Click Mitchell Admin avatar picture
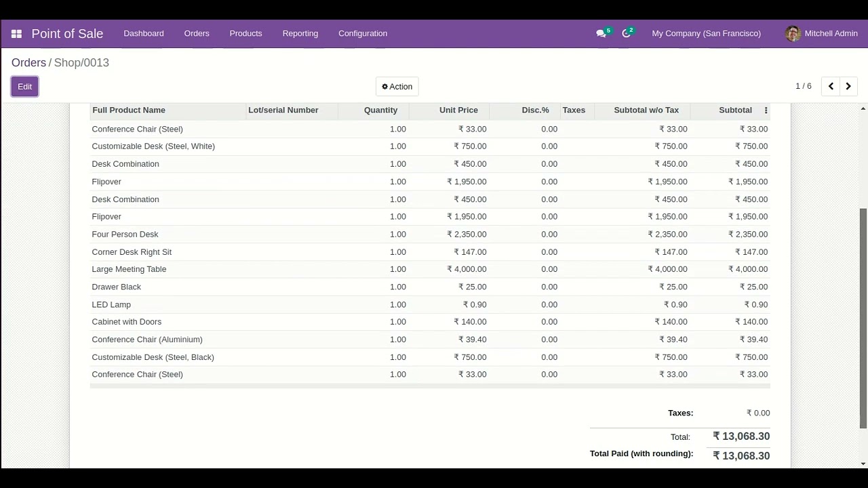Image resolution: width=868 pixels, height=488 pixels. [x=793, y=33]
